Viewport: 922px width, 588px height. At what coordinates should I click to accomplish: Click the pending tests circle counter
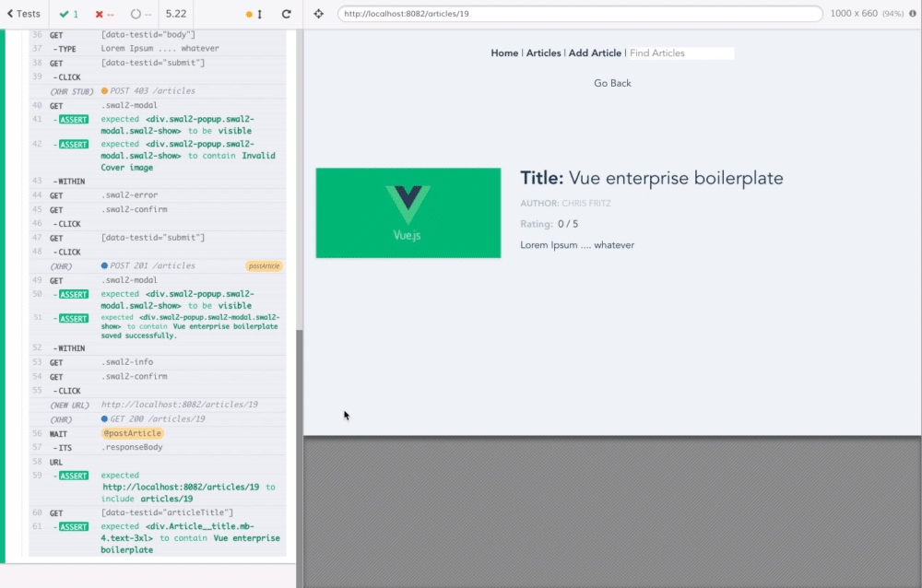[140, 14]
